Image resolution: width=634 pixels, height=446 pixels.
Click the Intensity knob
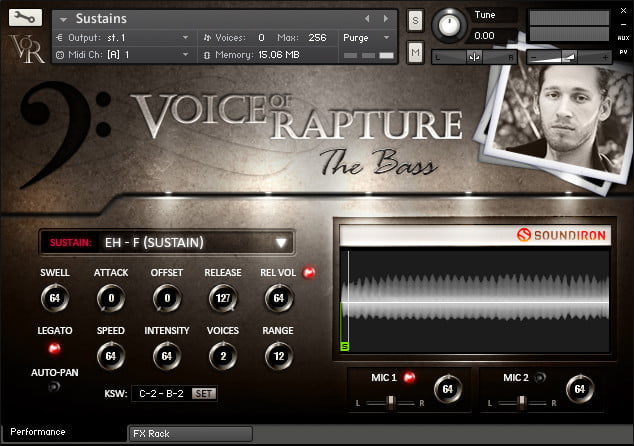(x=167, y=356)
